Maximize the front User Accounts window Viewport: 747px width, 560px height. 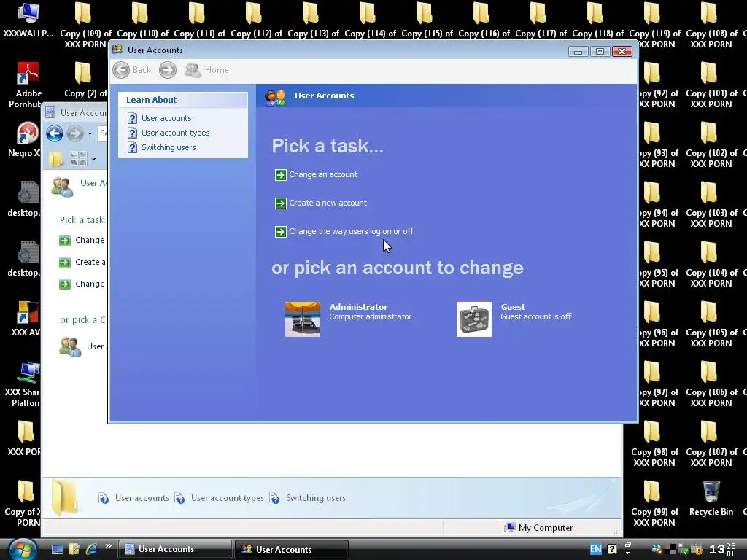coord(600,52)
